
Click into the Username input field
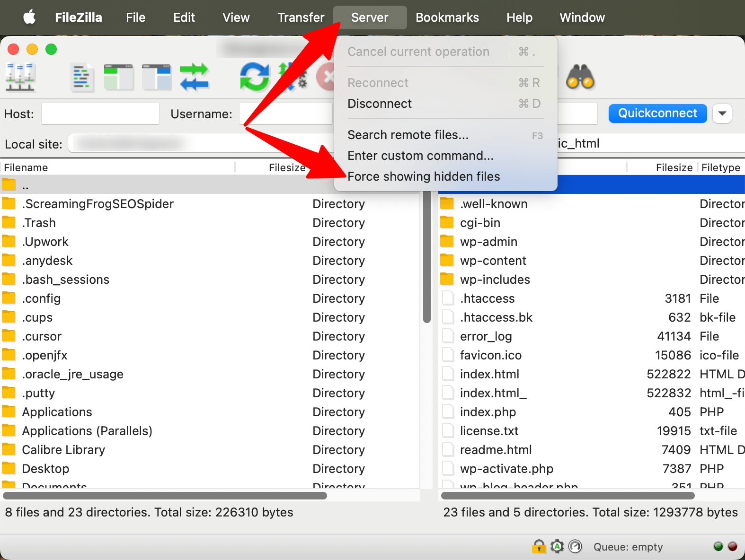[286, 114]
